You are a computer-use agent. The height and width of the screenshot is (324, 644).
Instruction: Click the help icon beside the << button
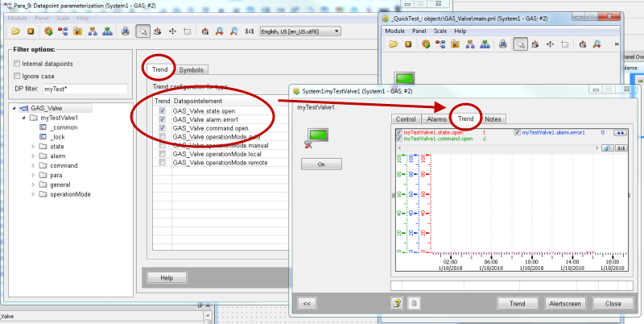tap(397, 303)
